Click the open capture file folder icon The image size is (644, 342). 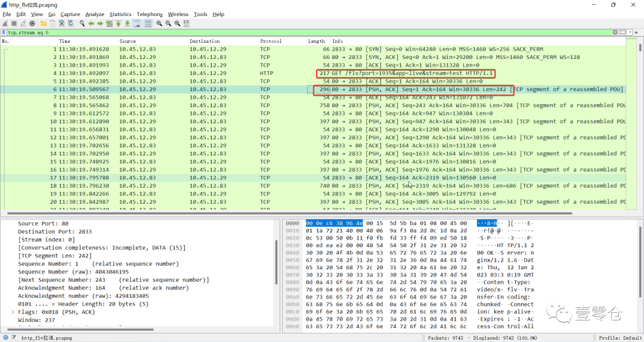44,23
